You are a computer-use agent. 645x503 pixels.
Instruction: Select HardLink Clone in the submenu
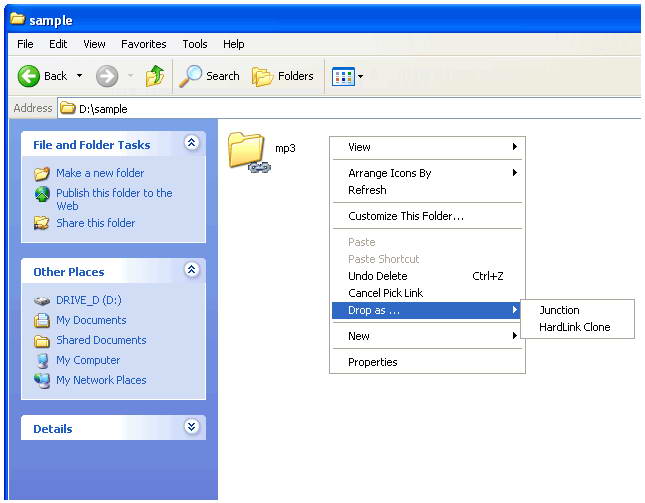(574, 327)
